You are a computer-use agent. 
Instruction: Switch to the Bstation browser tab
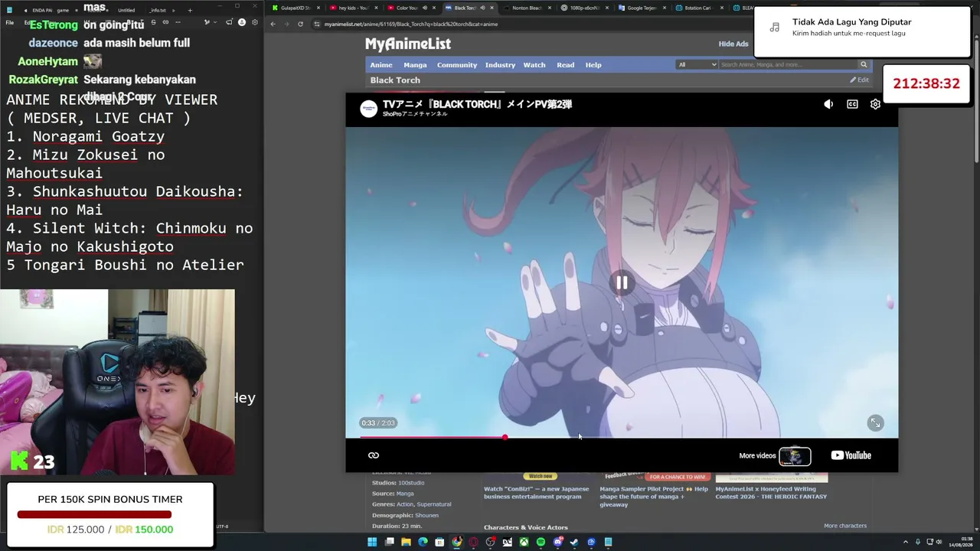pyautogui.click(x=698, y=8)
